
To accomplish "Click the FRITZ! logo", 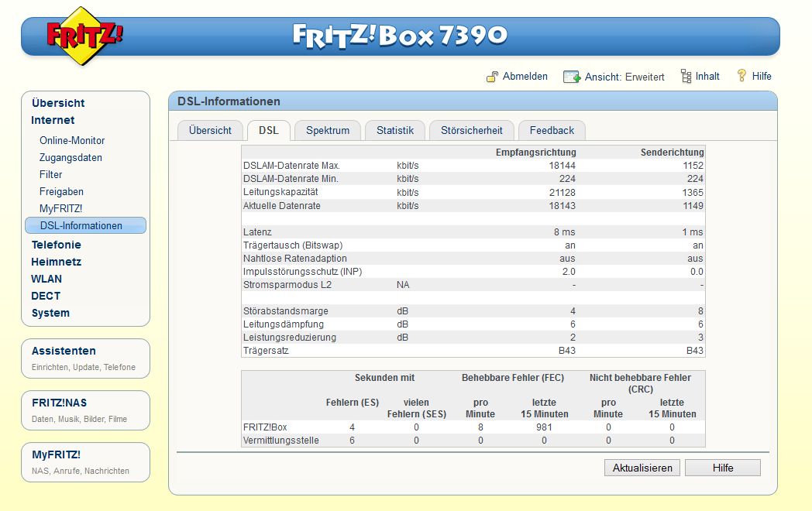I will (84, 36).
